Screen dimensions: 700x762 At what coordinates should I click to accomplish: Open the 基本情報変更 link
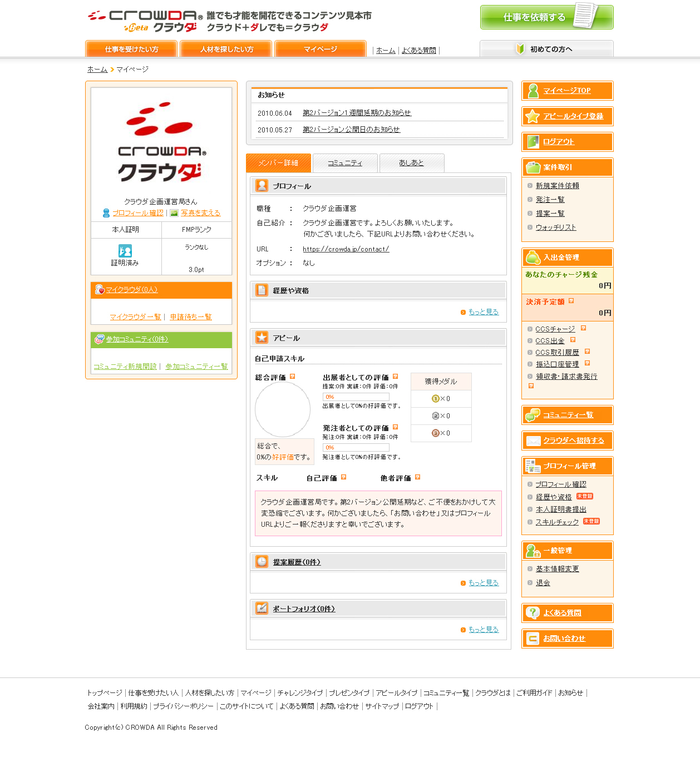(558, 569)
